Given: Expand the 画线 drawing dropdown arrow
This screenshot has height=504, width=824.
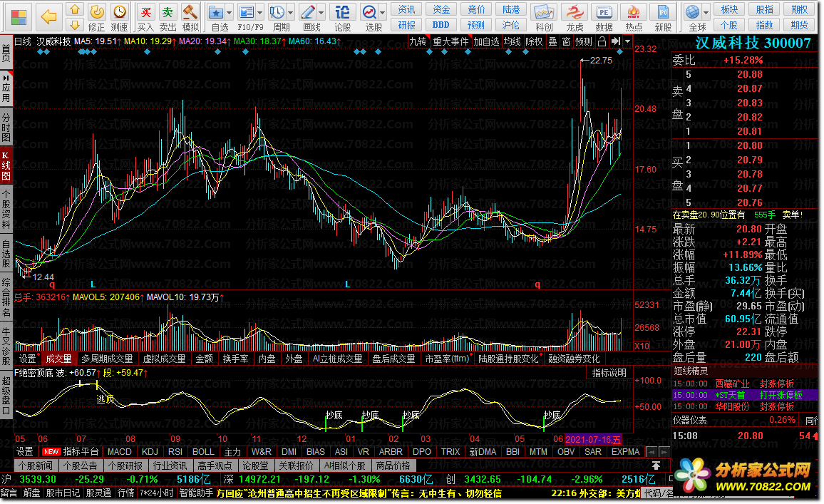Looking at the screenshot, I should [321, 11].
